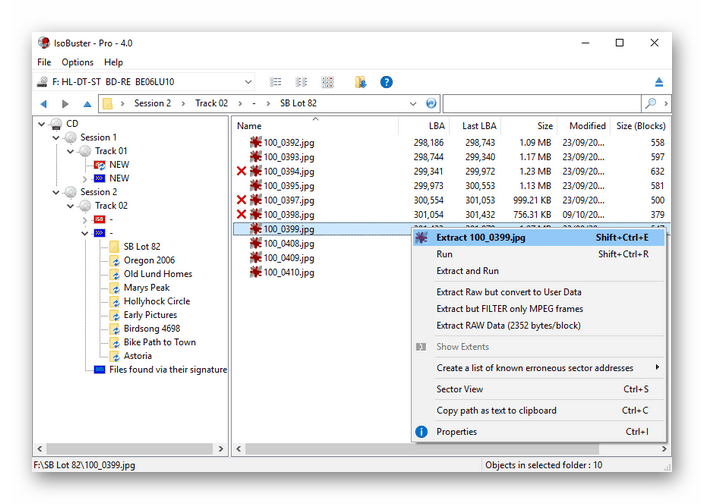Sort by the LBA column header
Image resolution: width=704 pixels, height=504 pixels.
pyautogui.click(x=424, y=126)
